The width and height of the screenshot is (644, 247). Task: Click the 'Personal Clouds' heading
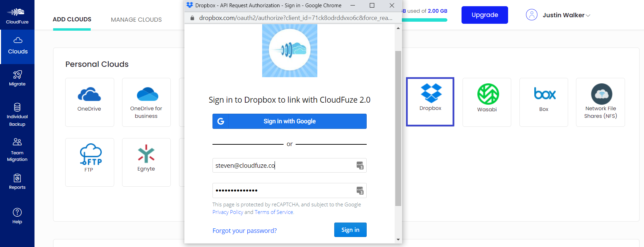[97, 64]
